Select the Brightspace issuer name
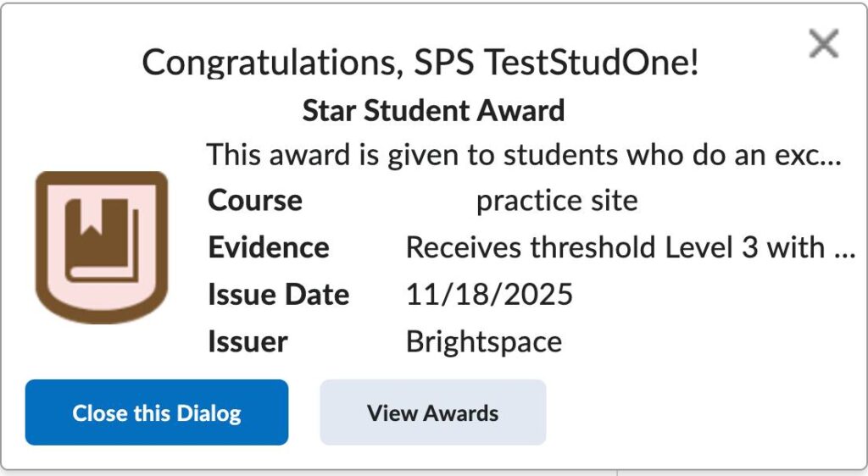868x476 pixels. click(484, 341)
